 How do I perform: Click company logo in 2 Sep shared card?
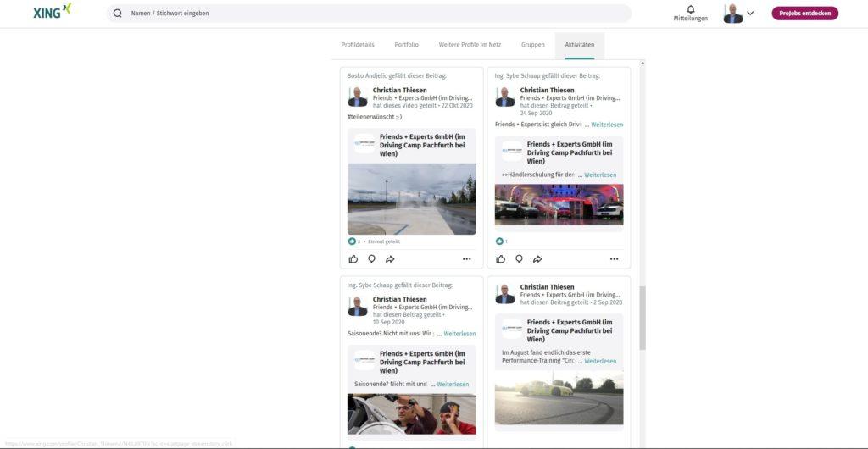(512, 329)
